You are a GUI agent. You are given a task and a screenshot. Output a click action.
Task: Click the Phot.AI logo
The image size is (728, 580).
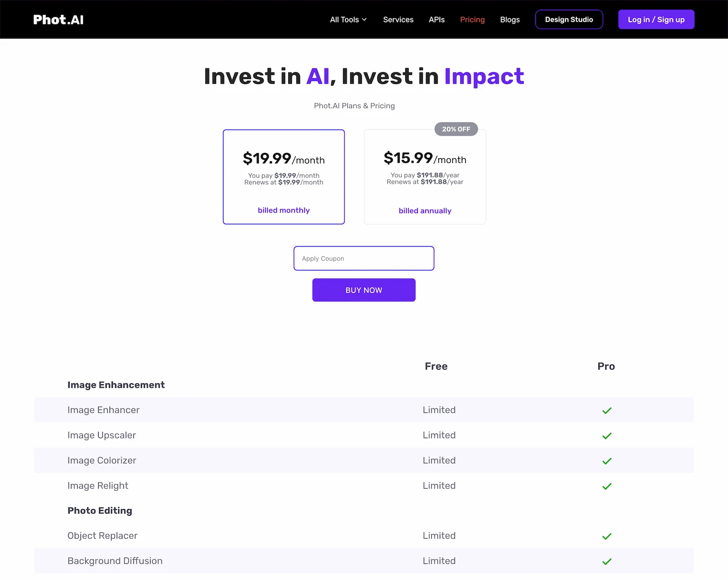pos(58,20)
